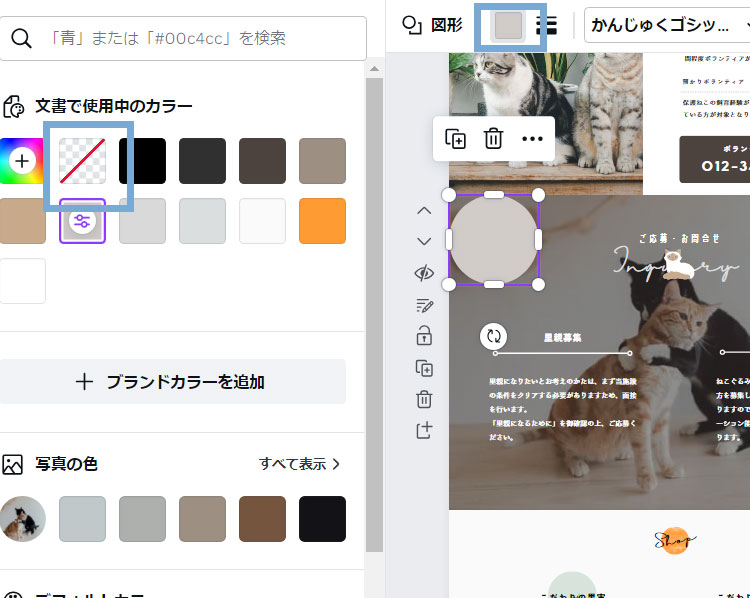The width and height of the screenshot is (750, 598).
Task: Click the duplicate page icon in side rail
Action: click(x=424, y=368)
